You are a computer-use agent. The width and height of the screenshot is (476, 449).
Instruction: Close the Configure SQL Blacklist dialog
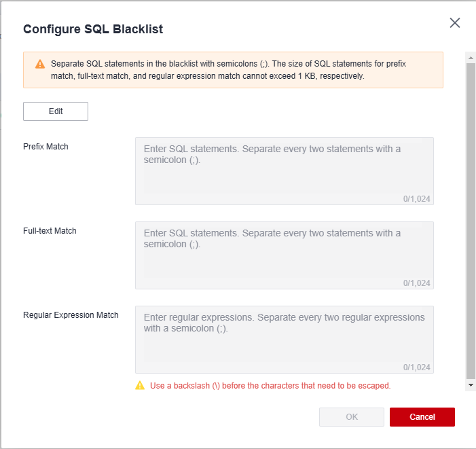point(454,23)
